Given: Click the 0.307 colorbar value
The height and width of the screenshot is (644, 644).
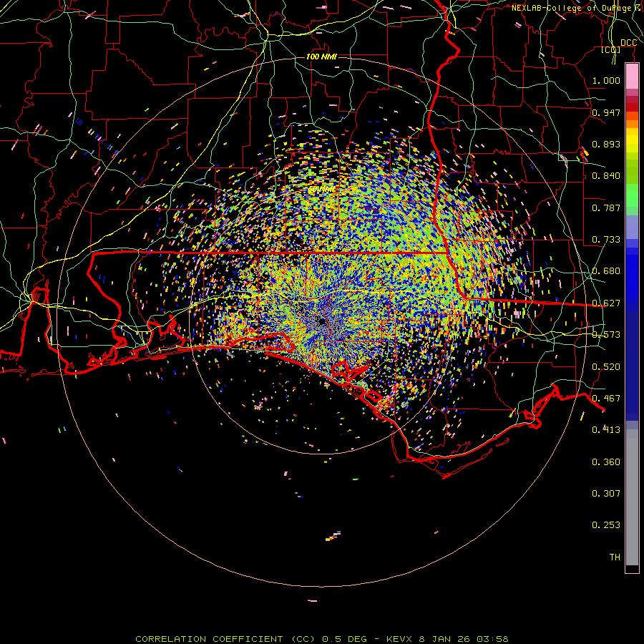Looking at the screenshot, I should coord(606,494).
